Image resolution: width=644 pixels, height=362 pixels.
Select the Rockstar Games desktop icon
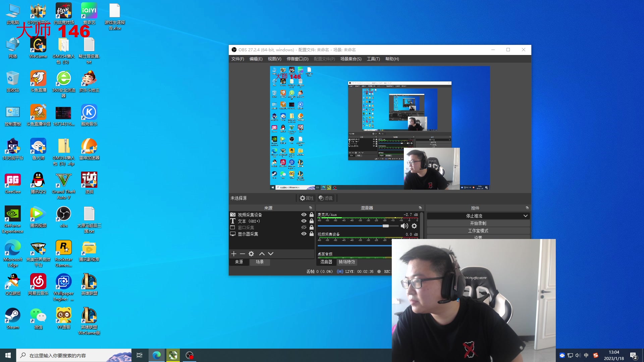coord(64,254)
